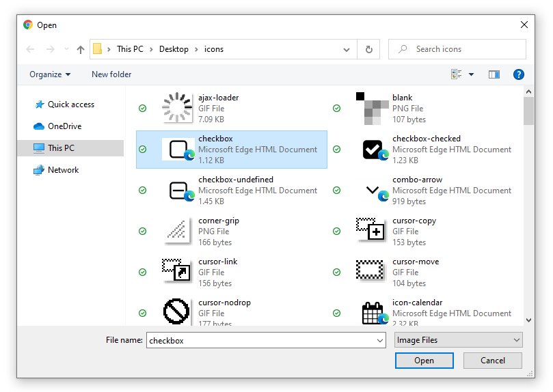The image size is (553, 392).
Task: Select the file name checkbox-checked
Action: (427, 139)
